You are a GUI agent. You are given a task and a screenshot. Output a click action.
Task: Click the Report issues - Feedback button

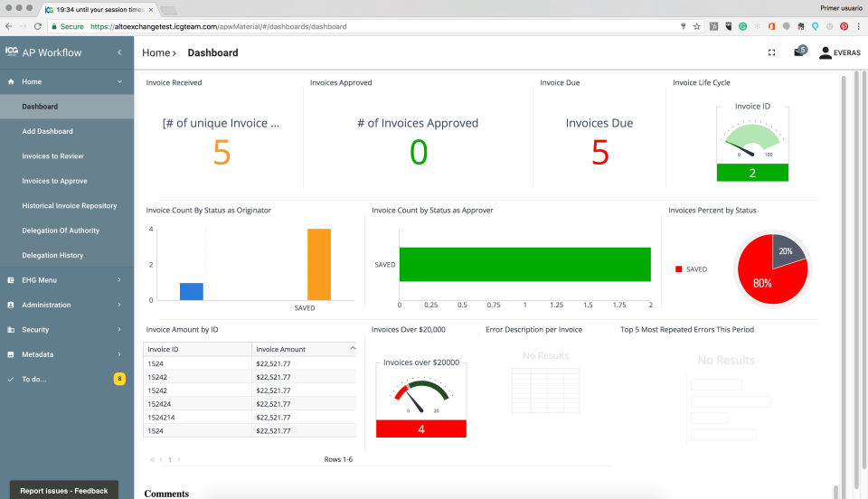click(63, 491)
